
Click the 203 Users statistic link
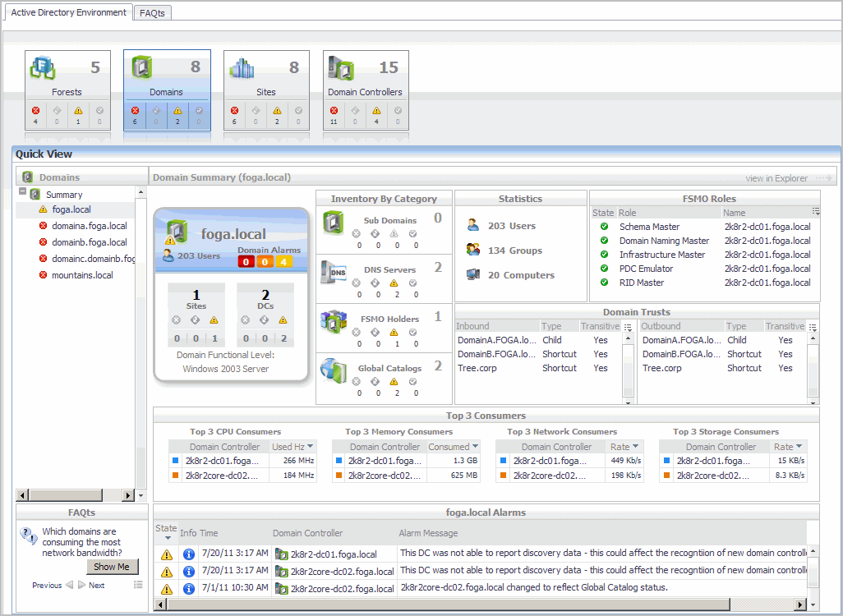point(512,226)
